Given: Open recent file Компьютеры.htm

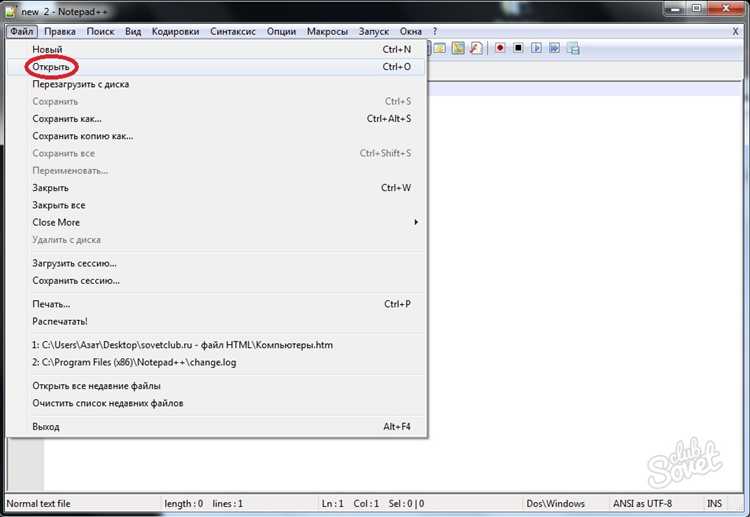Looking at the screenshot, I should [216, 345].
